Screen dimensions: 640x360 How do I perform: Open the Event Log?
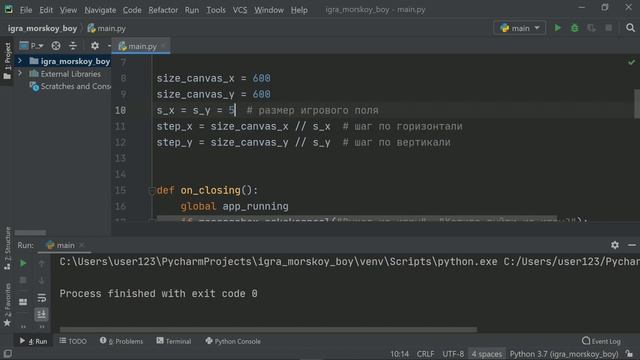[601, 341]
